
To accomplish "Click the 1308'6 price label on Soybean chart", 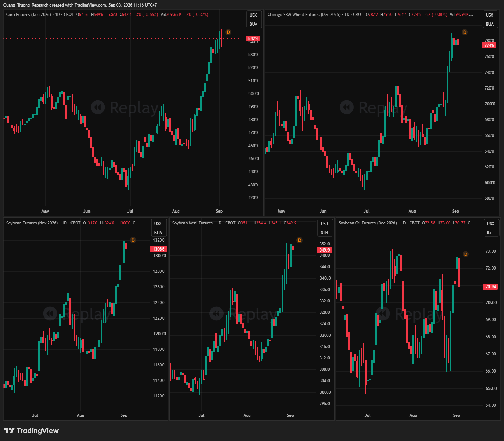I will (x=159, y=249).
